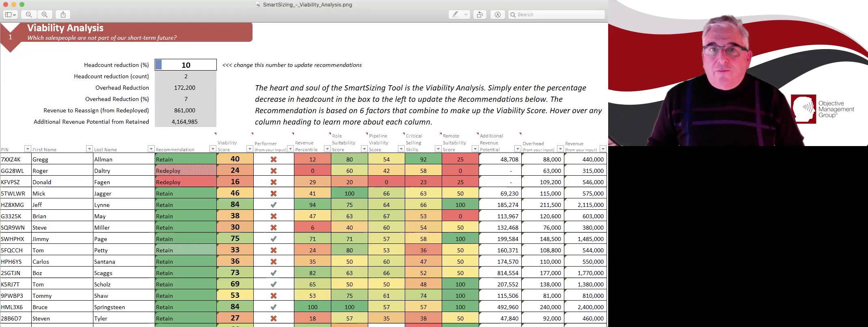The height and width of the screenshot is (327, 868).
Task: Click the Revenue to Reassign value 861,000
Action: pyautogui.click(x=185, y=110)
